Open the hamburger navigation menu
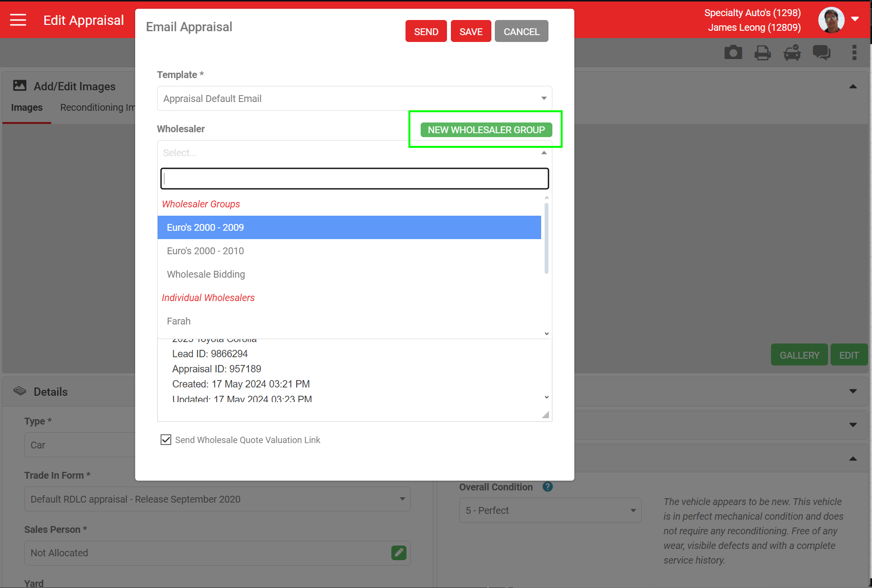This screenshot has width=872, height=588. click(18, 20)
